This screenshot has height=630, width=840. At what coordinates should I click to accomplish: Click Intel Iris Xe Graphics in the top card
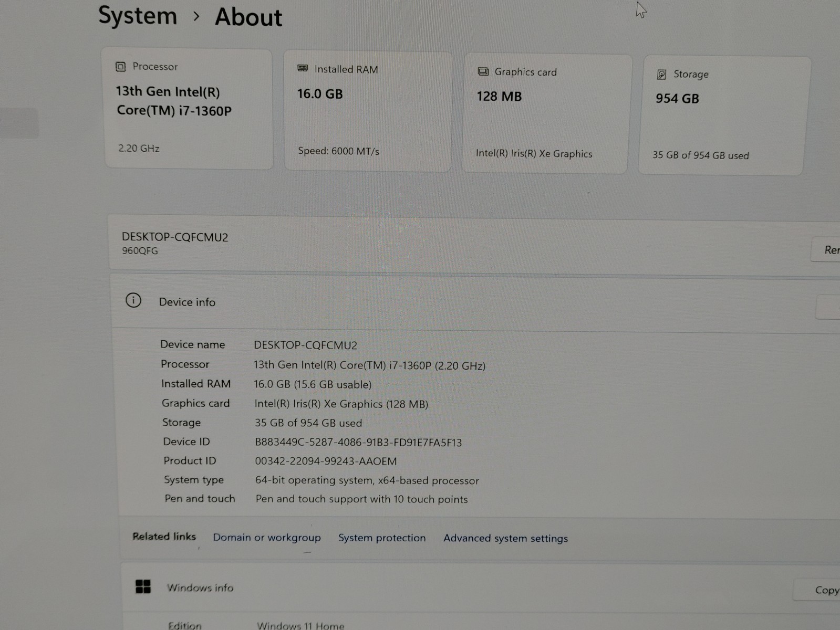[x=534, y=153]
